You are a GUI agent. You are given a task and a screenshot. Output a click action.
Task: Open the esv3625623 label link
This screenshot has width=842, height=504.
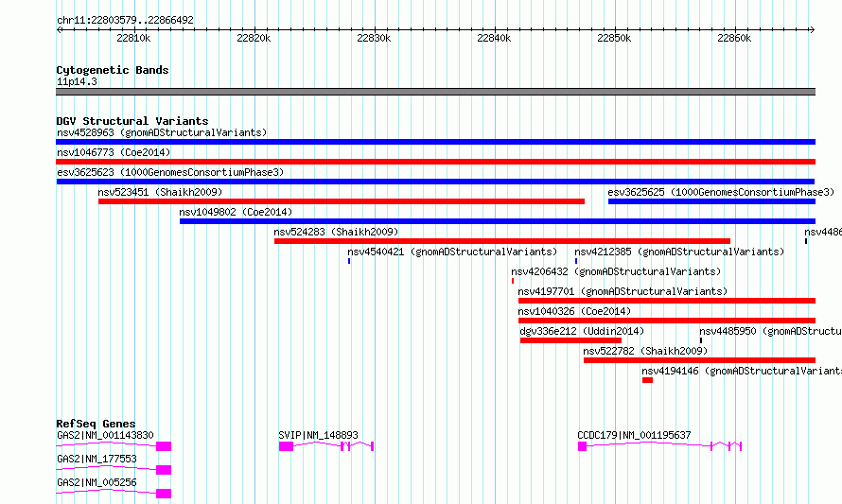pyautogui.click(x=170, y=172)
